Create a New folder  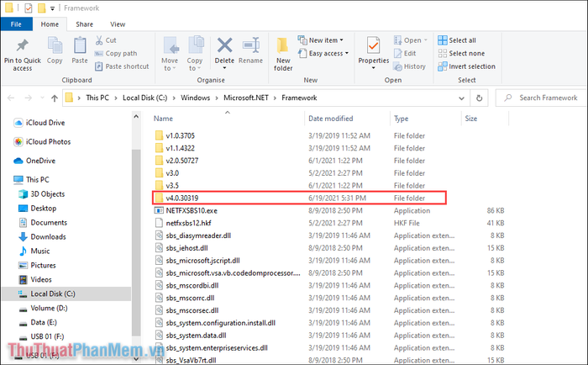pyautogui.click(x=283, y=54)
